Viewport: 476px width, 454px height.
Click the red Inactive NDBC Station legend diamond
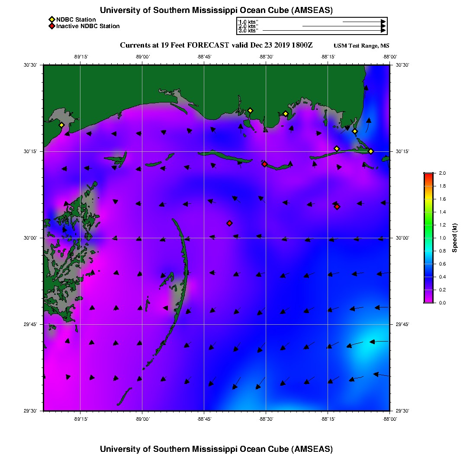(51, 26)
